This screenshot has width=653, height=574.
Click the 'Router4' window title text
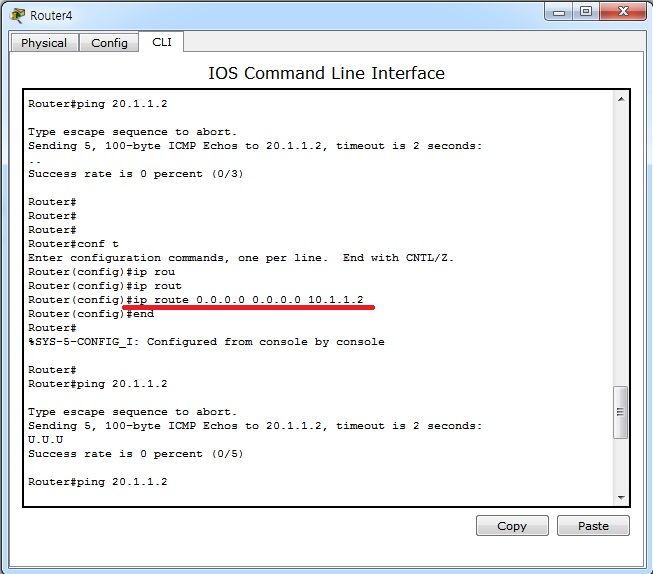[51, 15]
